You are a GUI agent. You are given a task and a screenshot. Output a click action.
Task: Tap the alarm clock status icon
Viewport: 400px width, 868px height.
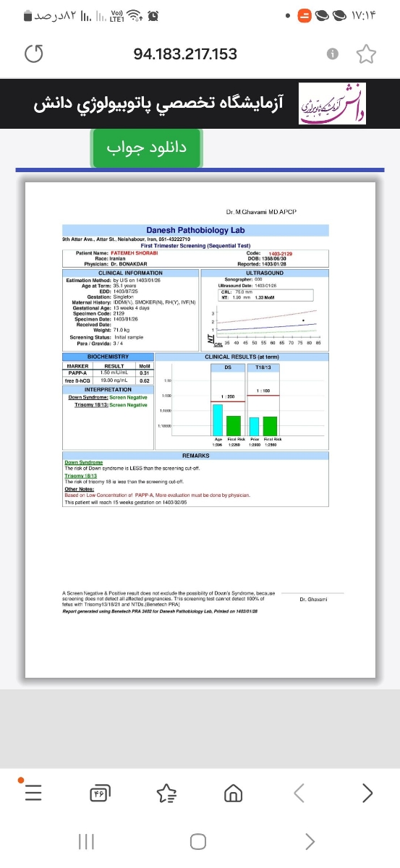point(153,16)
